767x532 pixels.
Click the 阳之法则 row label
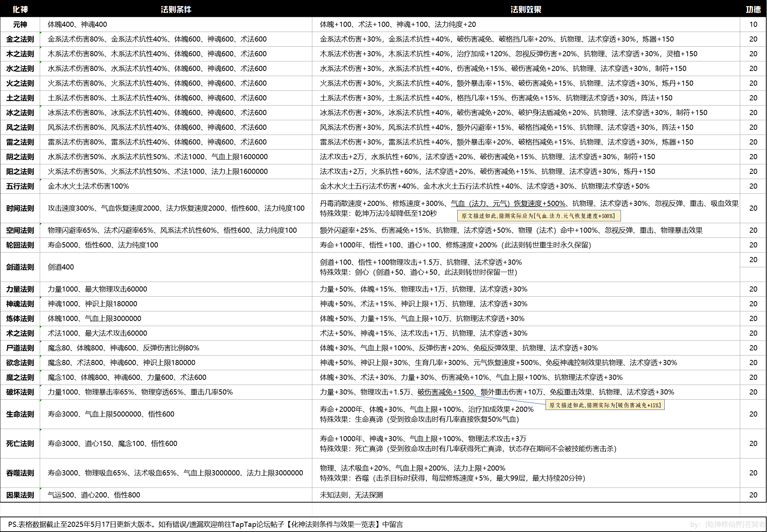pyautogui.click(x=20, y=171)
